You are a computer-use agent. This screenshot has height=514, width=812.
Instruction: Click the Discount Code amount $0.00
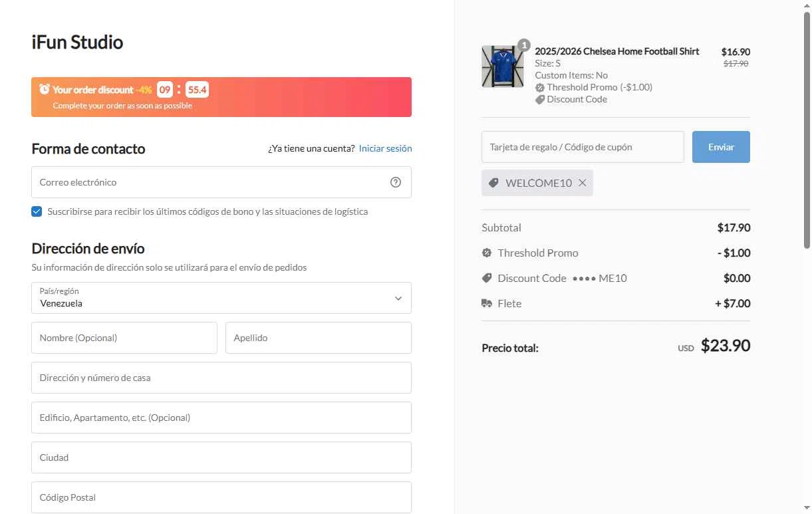(737, 278)
